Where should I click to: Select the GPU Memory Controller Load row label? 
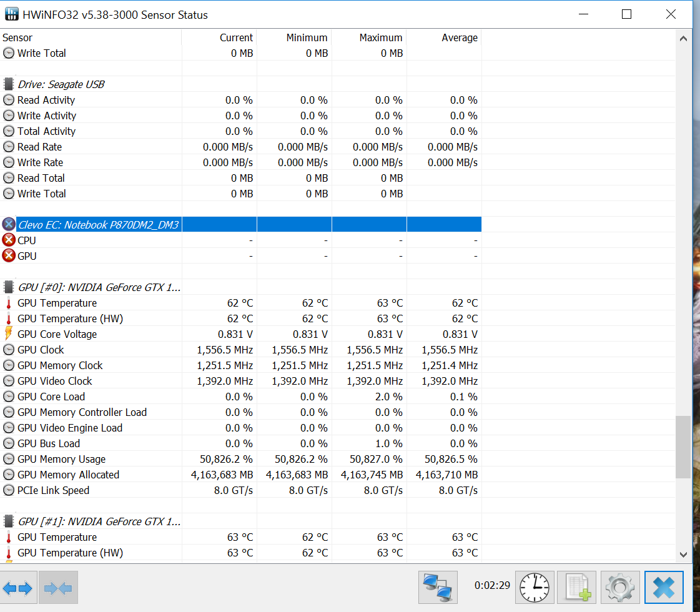pyautogui.click(x=82, y=412)
